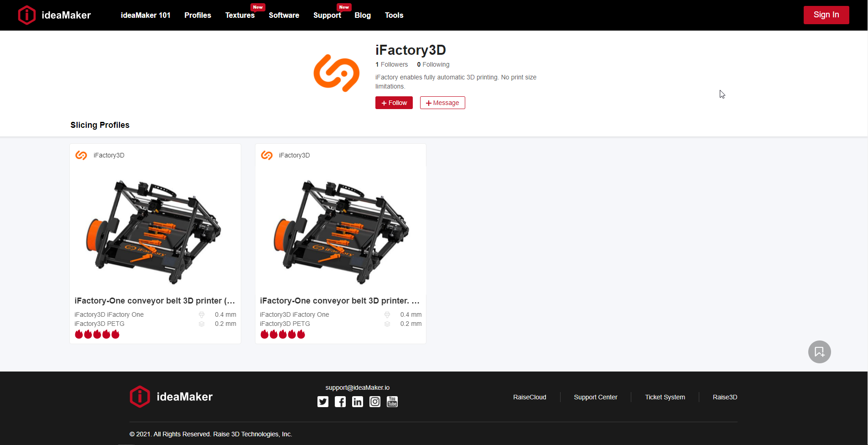Image resolution: width=868 pixels, height=445 pixels.
Task: Click 'iFactory3D iFactory One' text on second card
Action: [295, 314]
